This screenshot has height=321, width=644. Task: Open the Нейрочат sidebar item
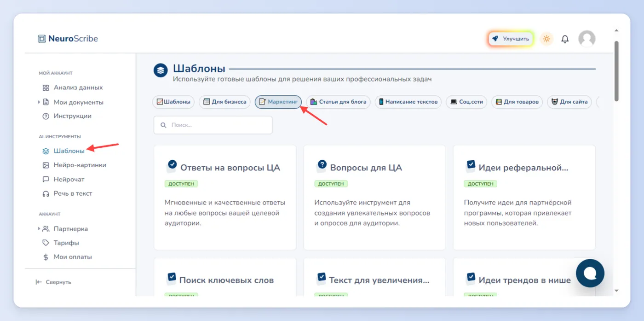pyautogui.click(x=63, y=179)
